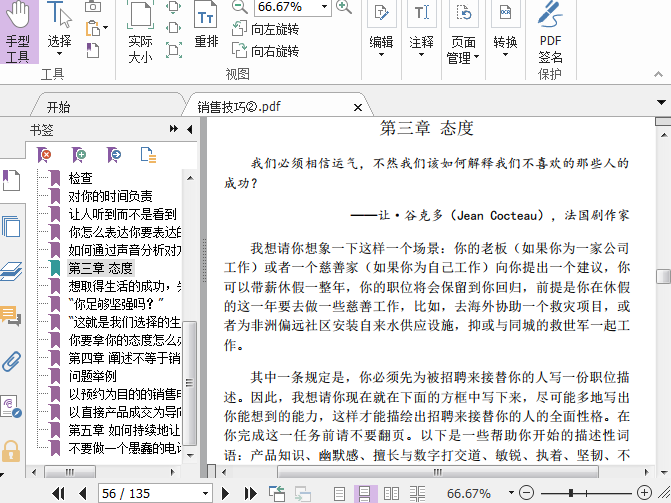This screenshot has height=503, width=671.
Task: Expand the bookmark panel with double arrow
Action: click(173, 129)
